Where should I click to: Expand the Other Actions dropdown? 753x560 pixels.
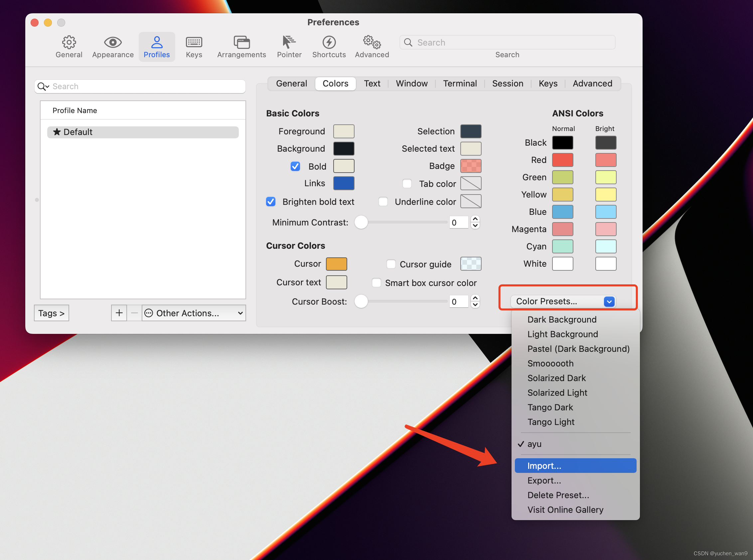pos(194,313)
